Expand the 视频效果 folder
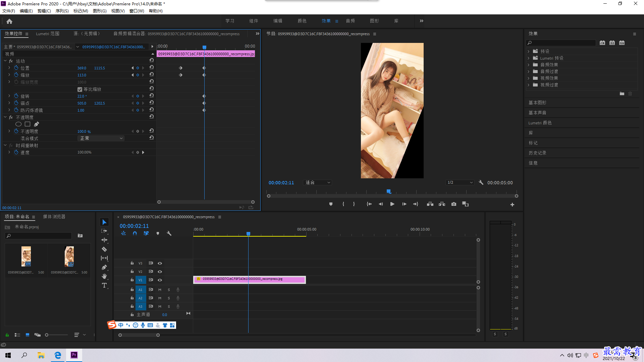This screenshot has width=644, height=362. click(x=529, y=78)
